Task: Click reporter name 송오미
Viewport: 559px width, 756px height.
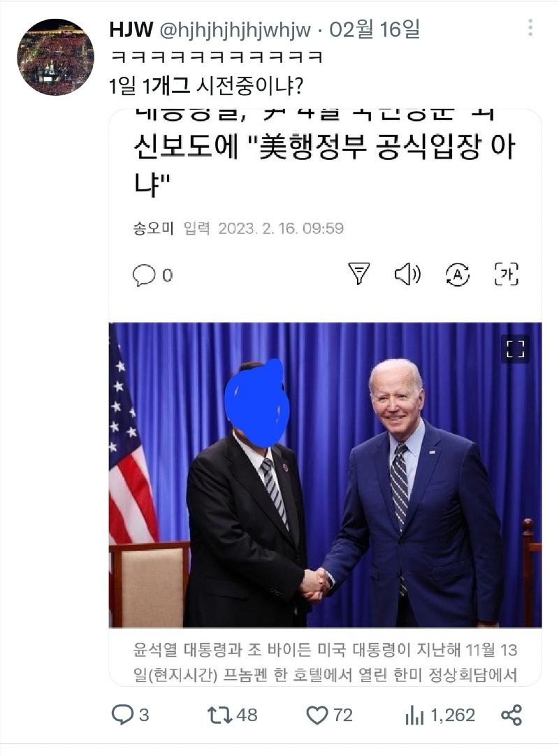Action: [153, 228]
